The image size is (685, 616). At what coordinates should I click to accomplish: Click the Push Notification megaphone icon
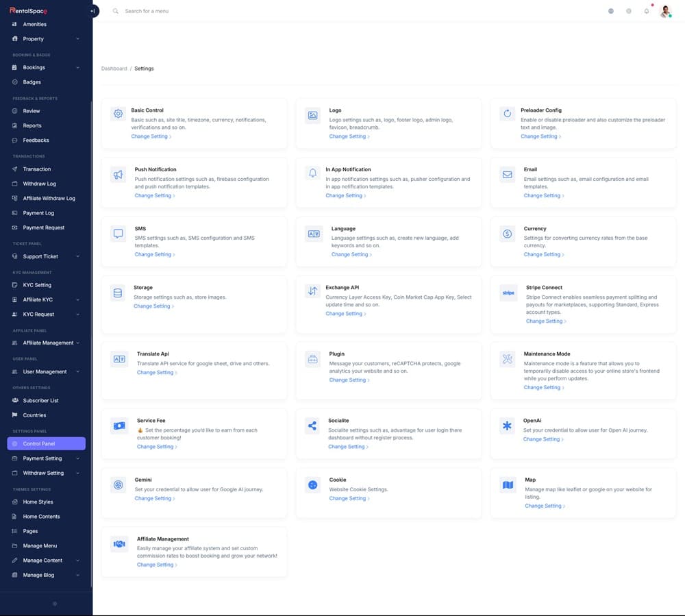pos(118,175)
